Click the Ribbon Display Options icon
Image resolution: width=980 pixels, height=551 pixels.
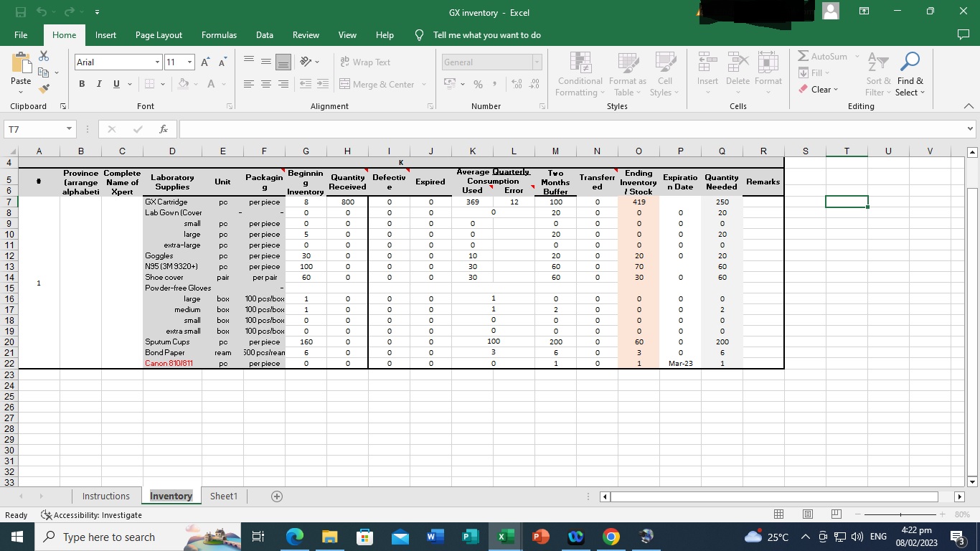click(x=864, y=12)
